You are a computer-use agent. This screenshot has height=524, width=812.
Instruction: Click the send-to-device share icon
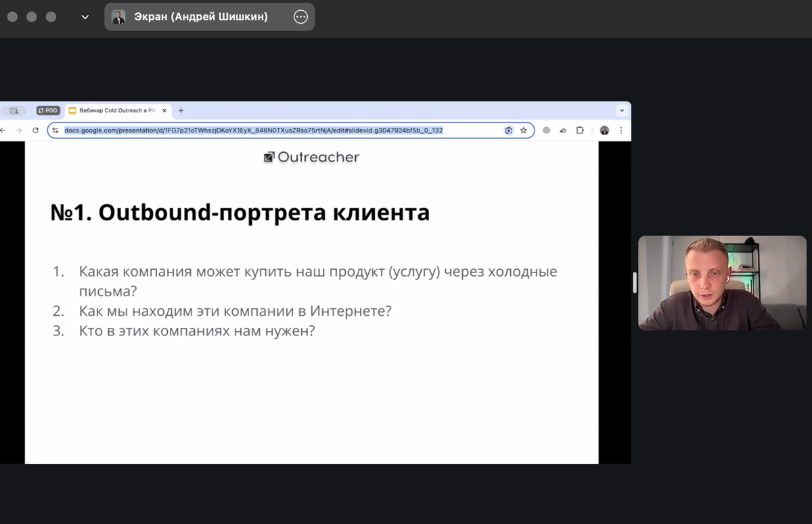tap(564, 130)
